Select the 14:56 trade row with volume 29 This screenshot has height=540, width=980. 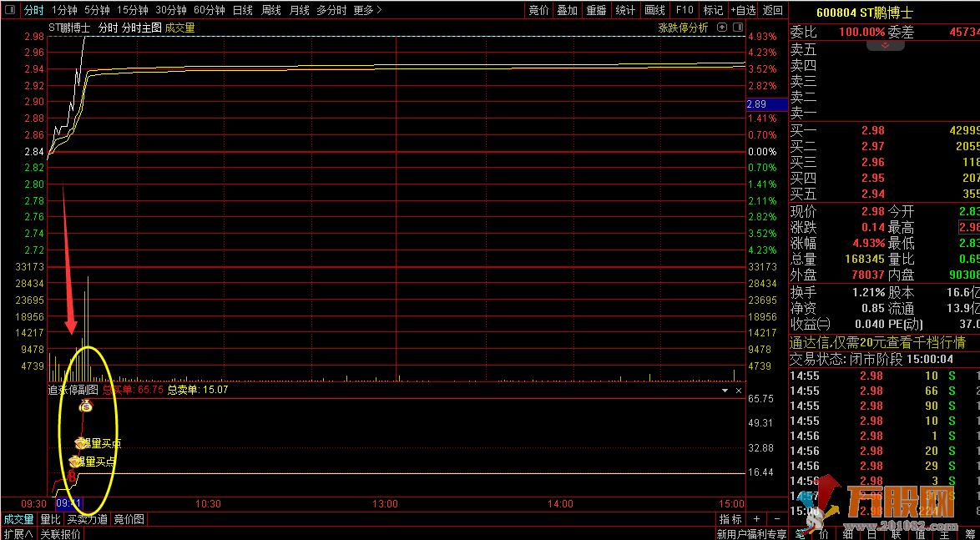pos(884,466)
